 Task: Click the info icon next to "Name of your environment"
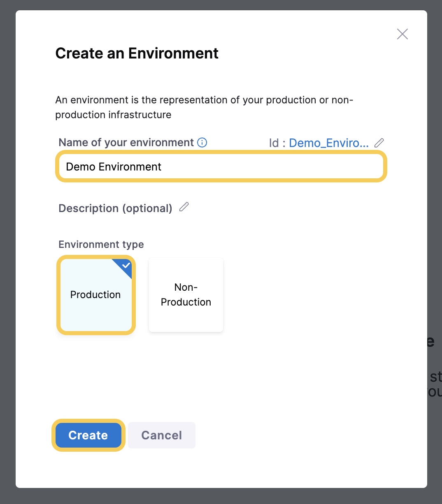pyautogui.click(x=202, y=142)
